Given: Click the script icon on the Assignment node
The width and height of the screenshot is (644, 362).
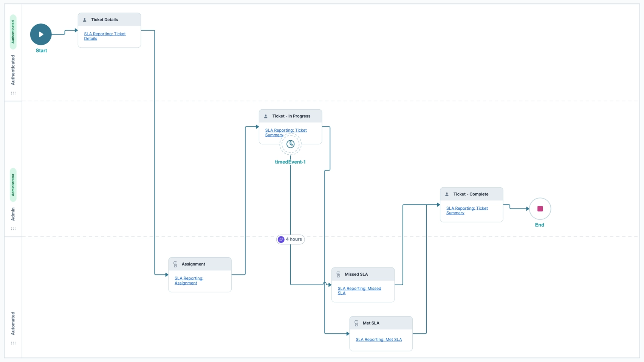Looking at the screenshot, I should click(175, 264).
